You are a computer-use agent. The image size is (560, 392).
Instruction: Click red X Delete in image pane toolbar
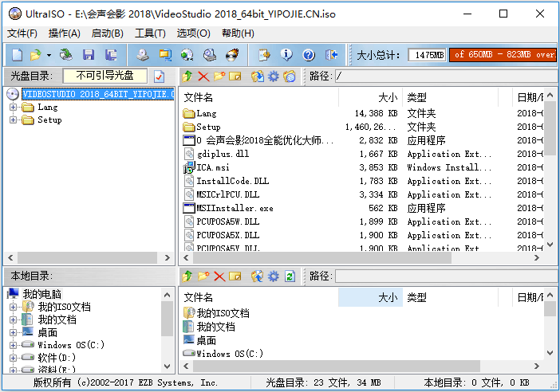click(203, 76)
